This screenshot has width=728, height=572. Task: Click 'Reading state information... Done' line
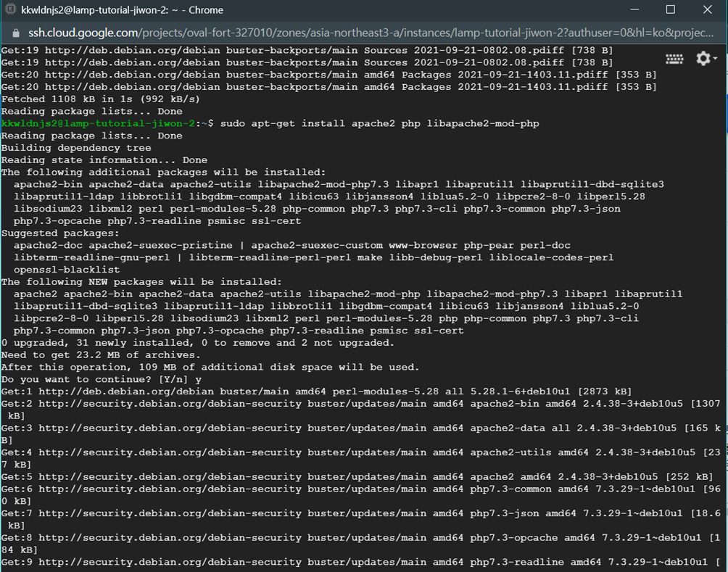pos(104,160)
